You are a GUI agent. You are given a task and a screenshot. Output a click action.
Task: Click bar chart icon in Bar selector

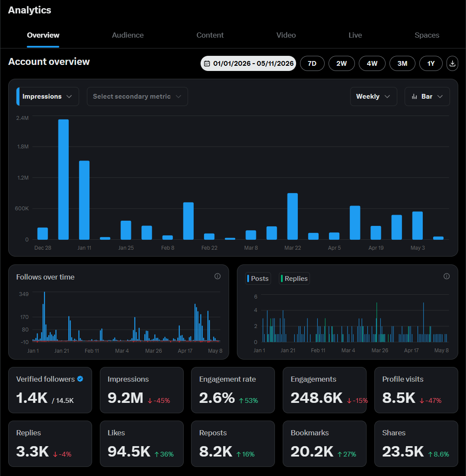click(x=414, y=96)
